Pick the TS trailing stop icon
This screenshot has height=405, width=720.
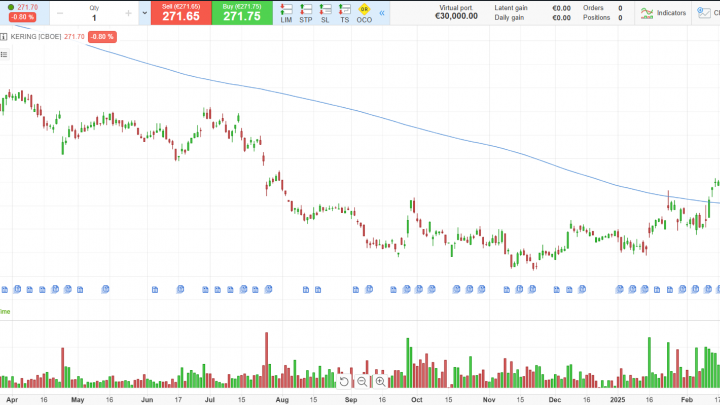[x=344, y=13]
